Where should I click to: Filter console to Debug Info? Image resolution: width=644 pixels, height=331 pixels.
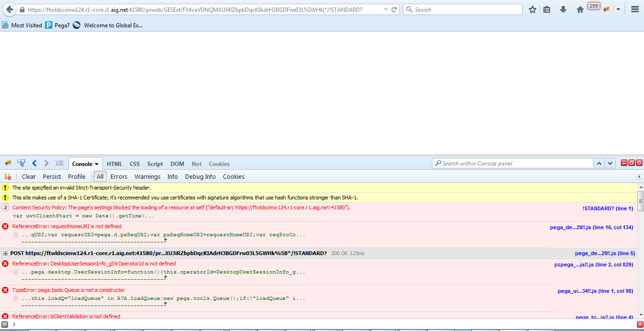point(200,176)
